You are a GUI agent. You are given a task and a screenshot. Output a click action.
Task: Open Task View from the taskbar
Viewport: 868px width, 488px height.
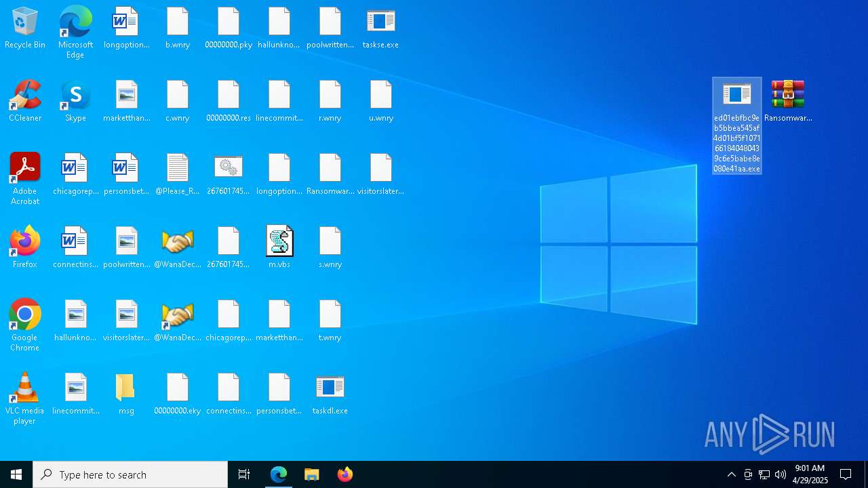[x=244, y=474]
